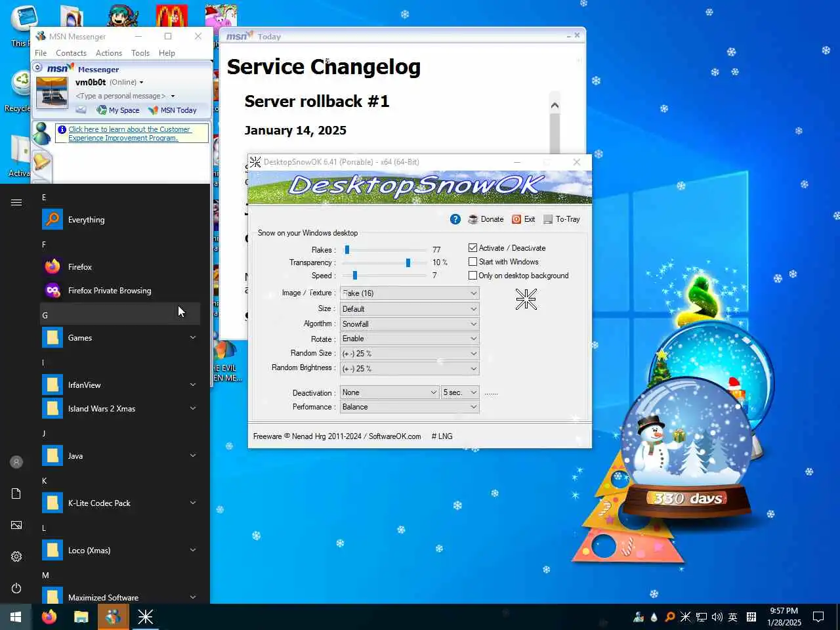Open My Space in MSN Messenger
This screenshot has height=630, width=840.
pos(118,110)
